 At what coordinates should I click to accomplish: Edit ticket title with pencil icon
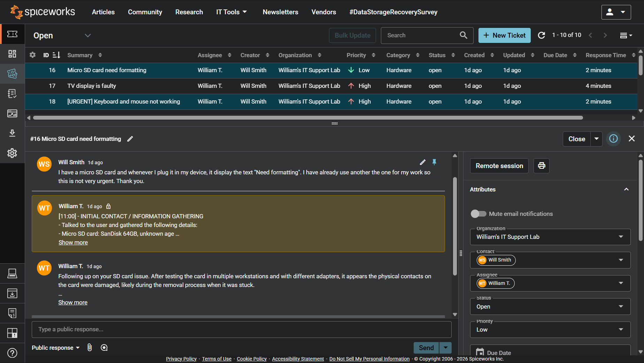tap(130, 139)
